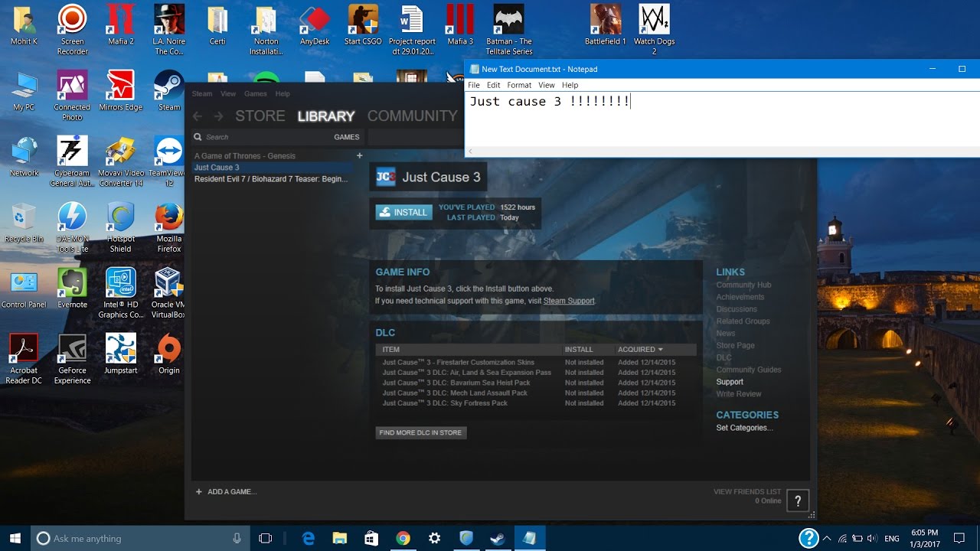Click the INSTALL button for Just Cause 3

point(403,212)
